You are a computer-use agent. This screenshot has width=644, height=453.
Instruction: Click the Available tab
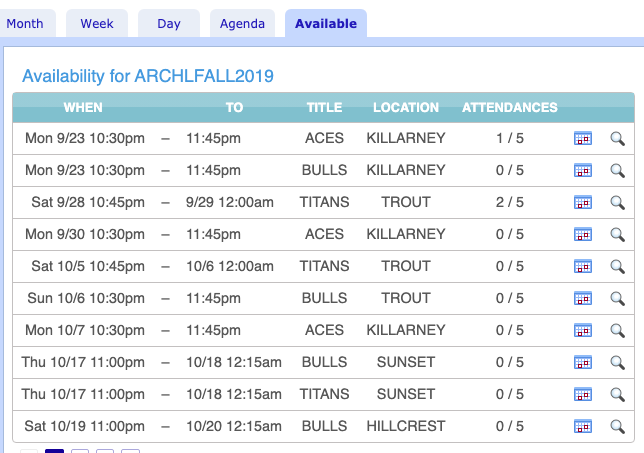[x=326, y=24]
